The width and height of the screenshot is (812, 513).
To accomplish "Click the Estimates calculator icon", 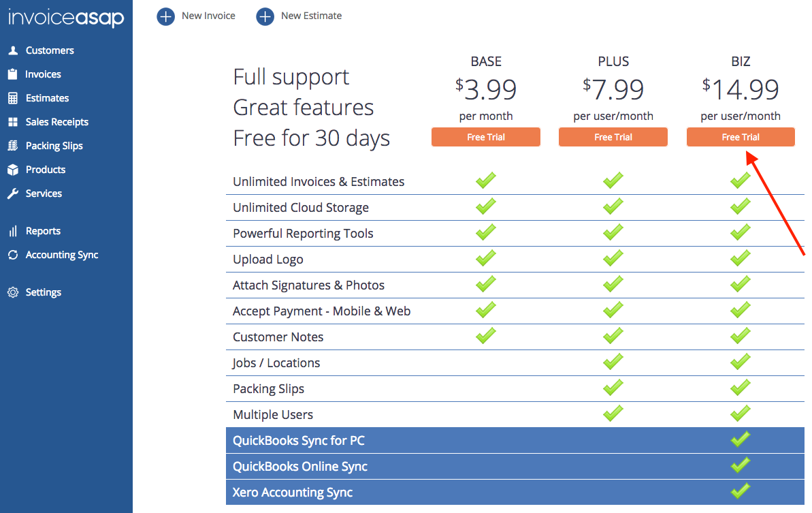I will click(13, 98).
